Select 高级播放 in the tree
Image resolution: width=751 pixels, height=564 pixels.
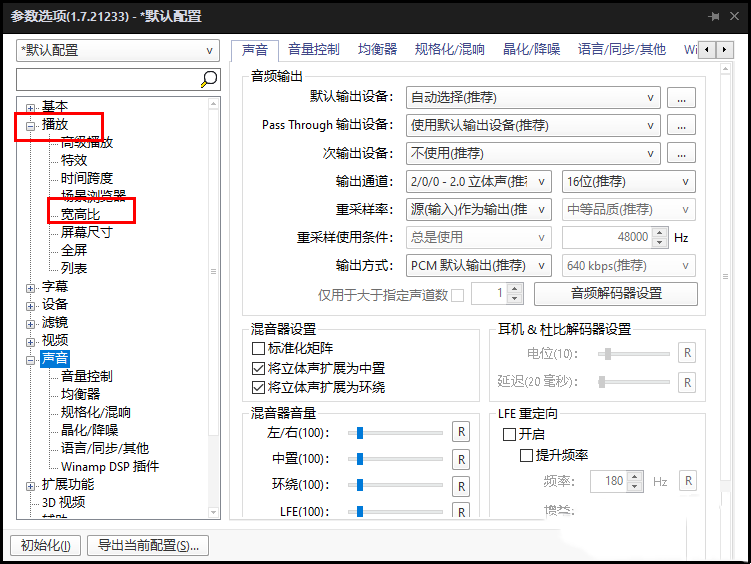tap(87, 142)
